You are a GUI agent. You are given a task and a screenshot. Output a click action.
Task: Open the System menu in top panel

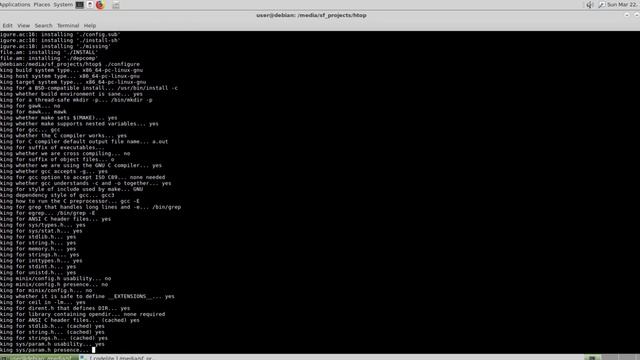click(x=63, y=4)
